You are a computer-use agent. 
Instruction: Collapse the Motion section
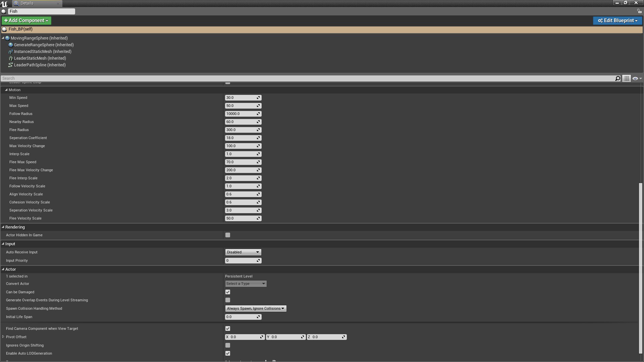click(x=6, y=90)
